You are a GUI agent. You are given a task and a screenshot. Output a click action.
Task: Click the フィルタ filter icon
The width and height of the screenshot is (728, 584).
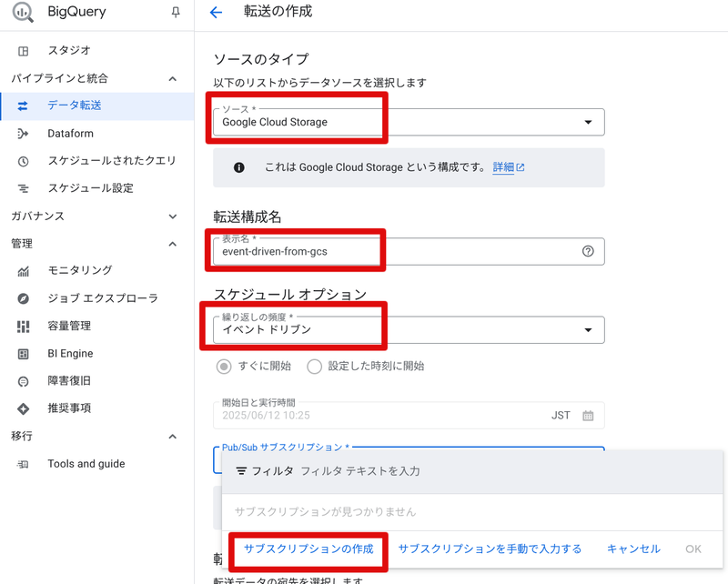(241, 471)
